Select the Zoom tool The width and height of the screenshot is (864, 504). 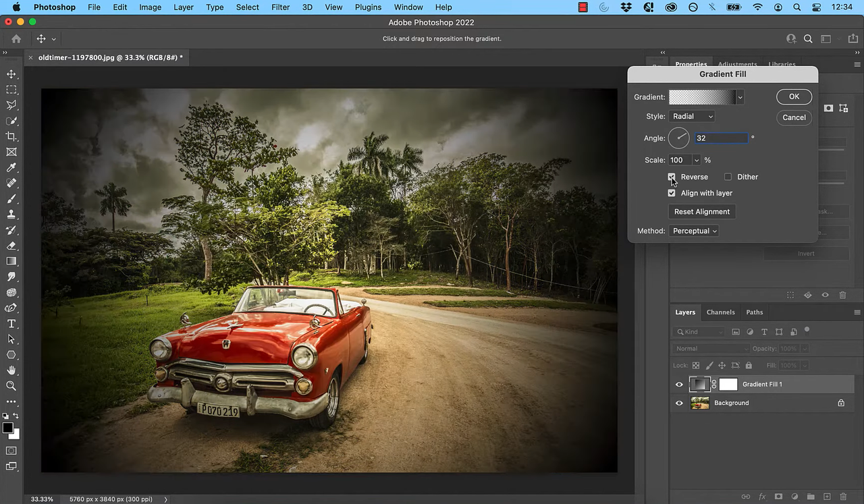click(11, 385)
